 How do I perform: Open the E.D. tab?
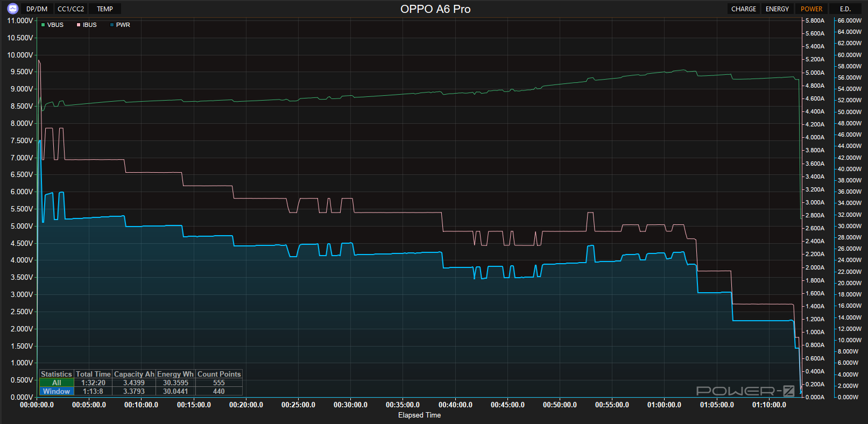click(845, 9)
